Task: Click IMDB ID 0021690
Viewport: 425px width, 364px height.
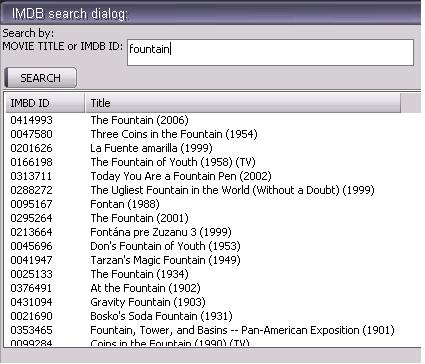Action: 31,316
